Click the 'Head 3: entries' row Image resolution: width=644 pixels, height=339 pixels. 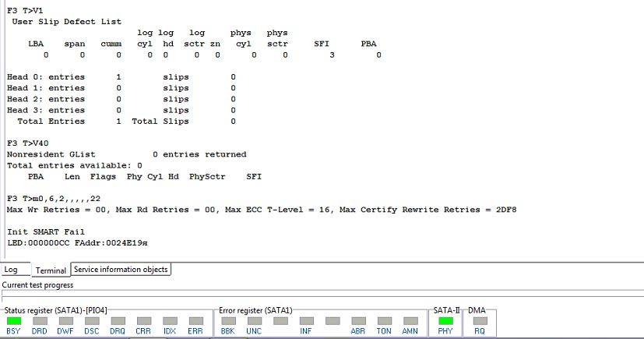(x=121, y=110)
